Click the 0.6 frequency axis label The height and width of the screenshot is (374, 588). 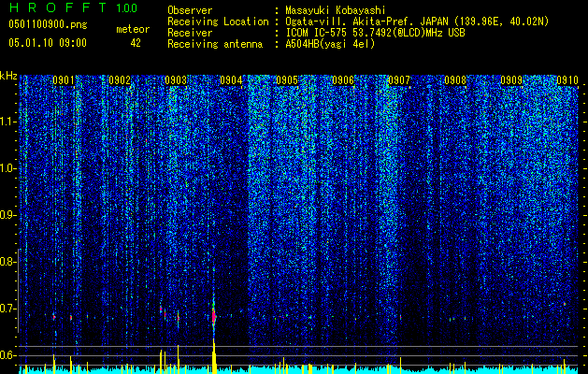[7, 355]
